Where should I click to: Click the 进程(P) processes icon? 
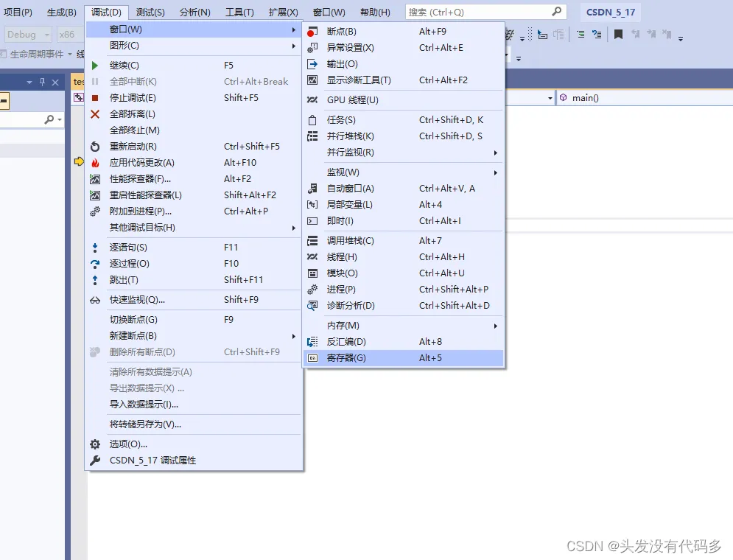pyautogui.click(x=312, y=290)
